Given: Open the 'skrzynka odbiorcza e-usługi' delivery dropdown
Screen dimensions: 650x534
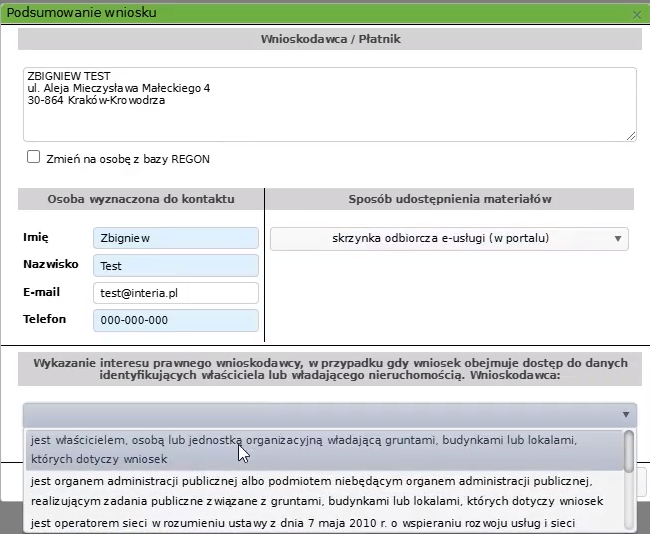Looking at the screenshot, I should (448, 238).
